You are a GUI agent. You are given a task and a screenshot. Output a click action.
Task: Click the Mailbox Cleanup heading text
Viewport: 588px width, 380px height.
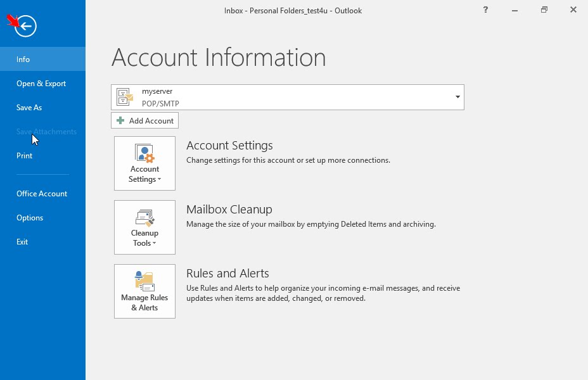click(229, 210)
